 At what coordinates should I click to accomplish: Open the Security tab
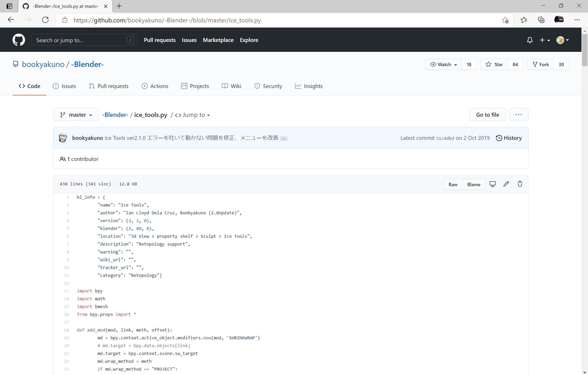(x=268, y=86)
